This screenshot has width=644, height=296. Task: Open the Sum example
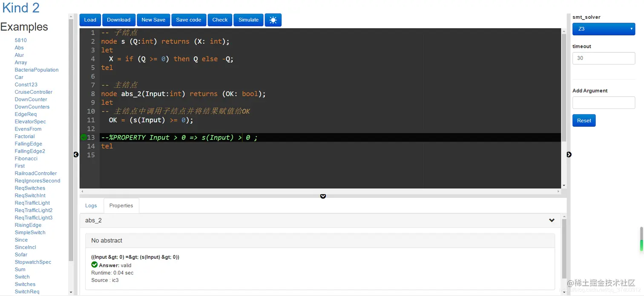[20, 270]
